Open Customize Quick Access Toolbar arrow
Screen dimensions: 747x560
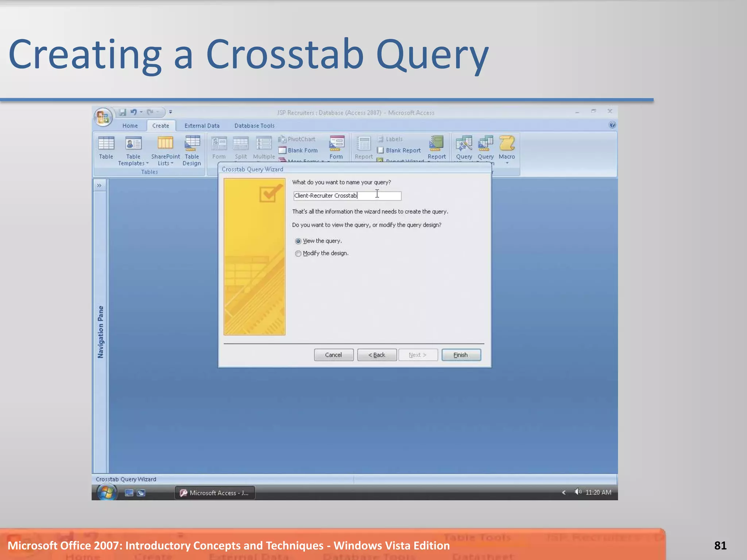[x=170, y=112]
